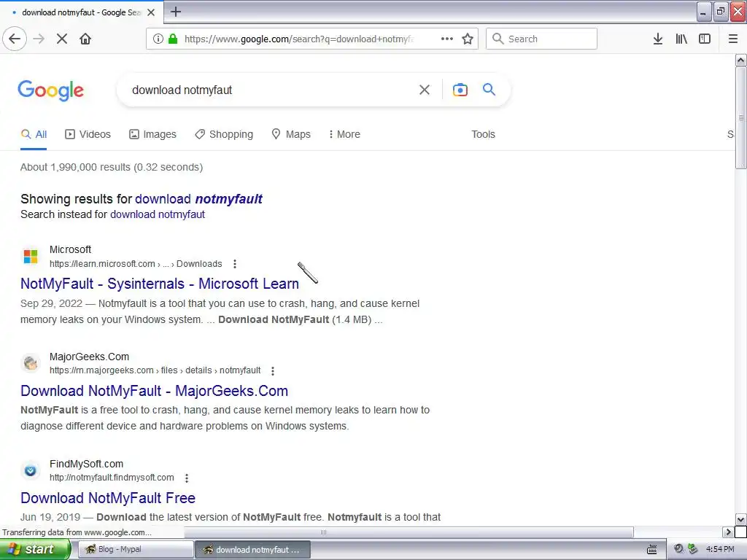Click vertical scrollbar up arrow
Image resolution: width=747 pixels, height=560 pixels.
point(740,60)
